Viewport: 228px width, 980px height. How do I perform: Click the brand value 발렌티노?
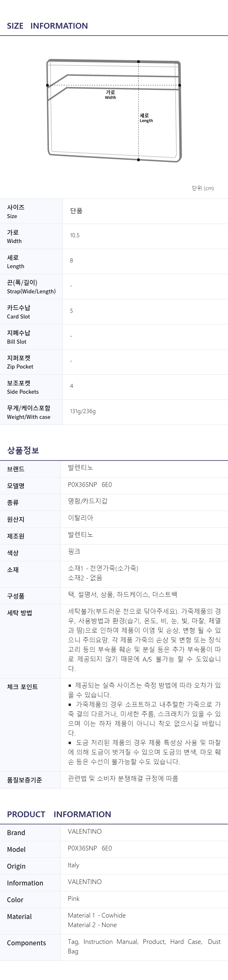pos(80,467)
